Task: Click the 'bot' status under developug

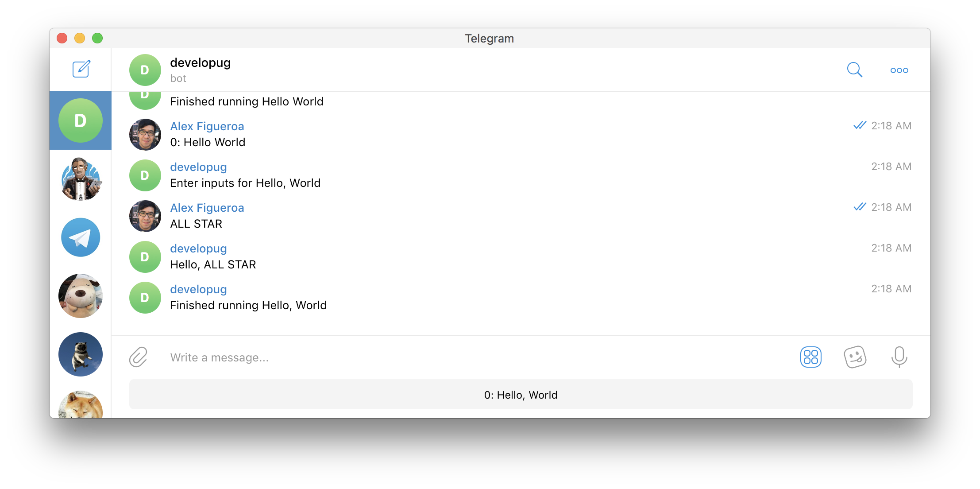Action: tap(178, 78)
